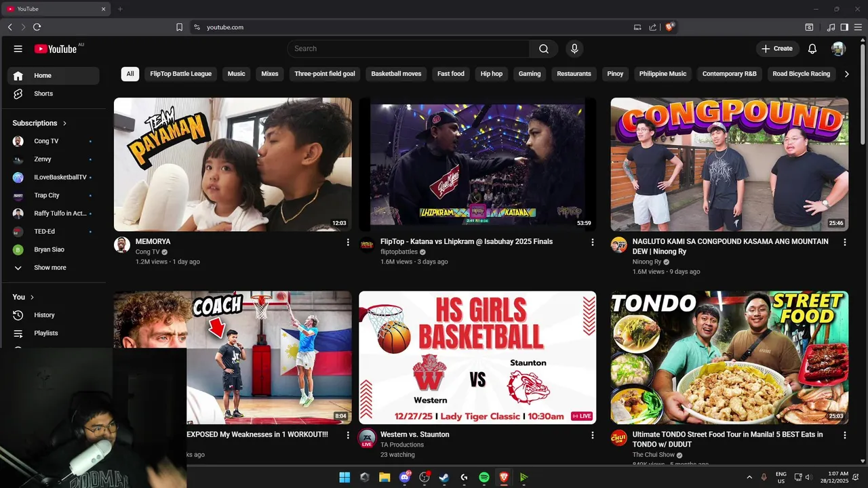
Task: Open Discord from the taskbar
Action: (405, 477)
